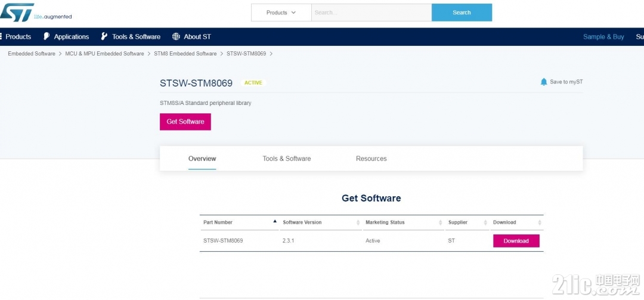Click the globe icon beside About ST
Image resolution: width=644 pixels, height=300 pixels.
click(x=176, y=36)
